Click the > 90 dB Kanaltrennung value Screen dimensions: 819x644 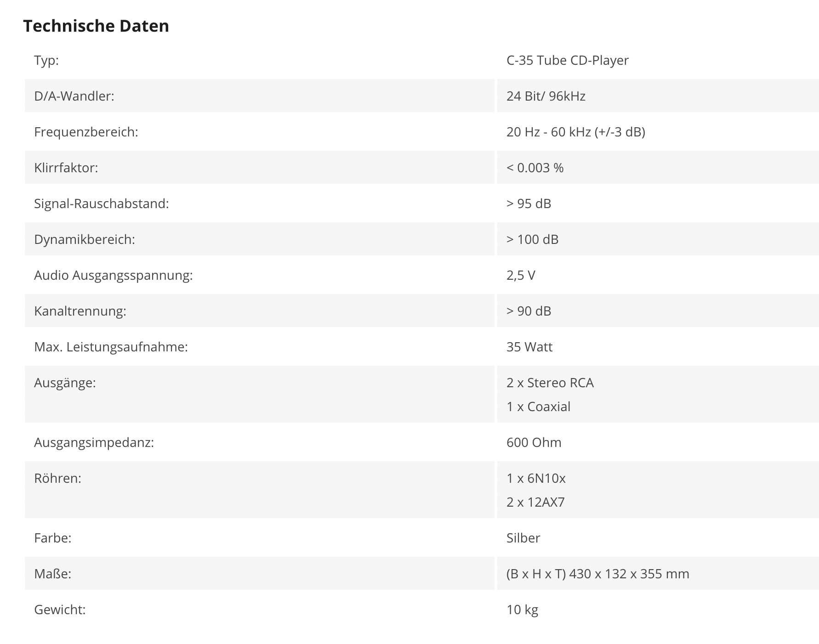click(529, 311)
